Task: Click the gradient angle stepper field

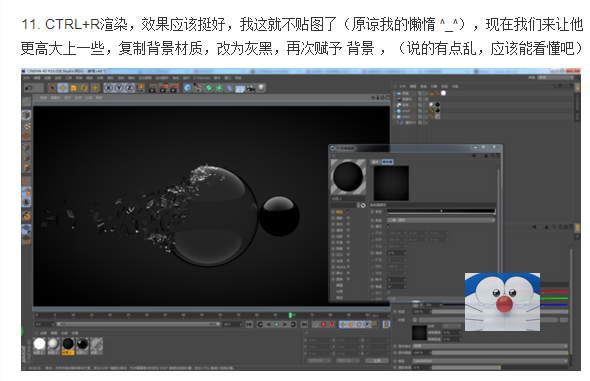Action: pos(397,286)
